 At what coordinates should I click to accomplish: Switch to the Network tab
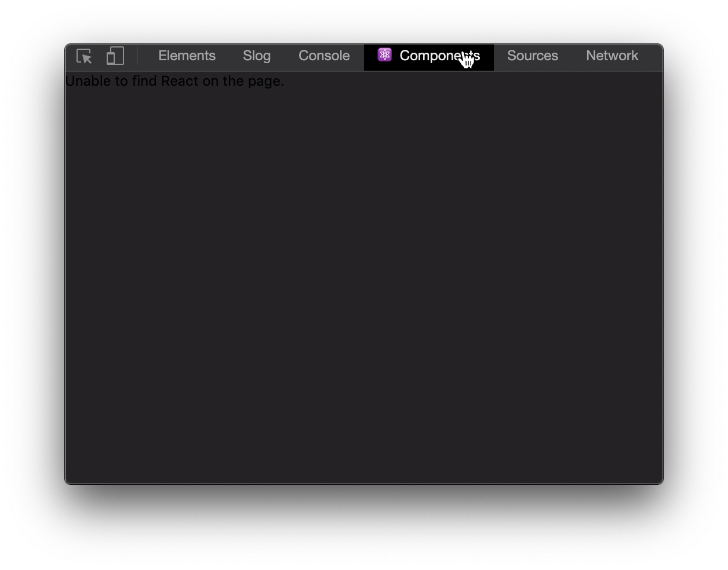(x=612, y=56)
